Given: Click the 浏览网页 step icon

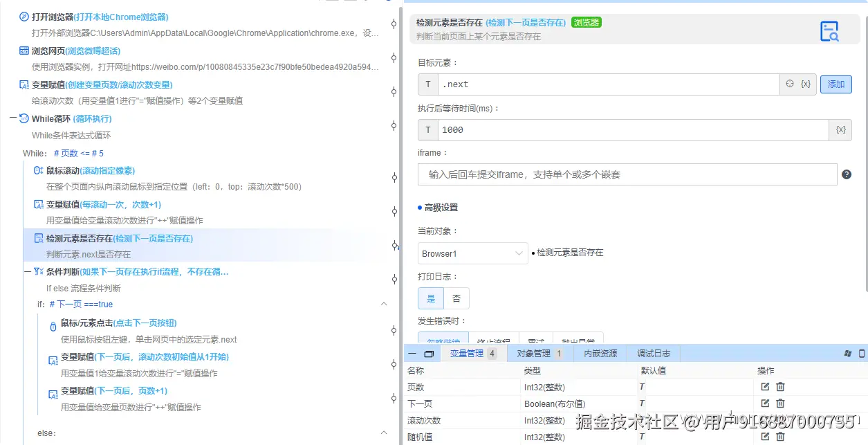Looking at the screenshot, I should coord(24,51).
